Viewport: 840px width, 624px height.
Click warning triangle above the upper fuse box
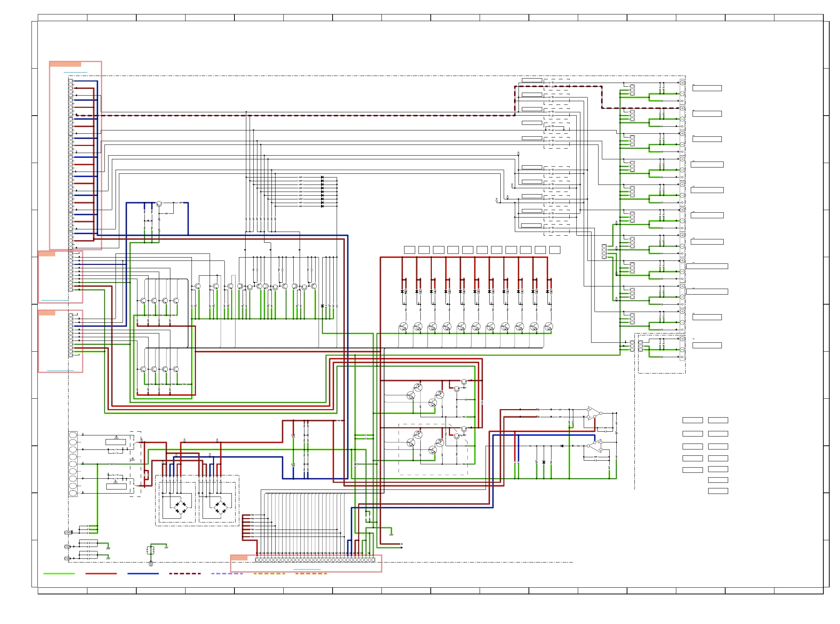tap(116, 437)
